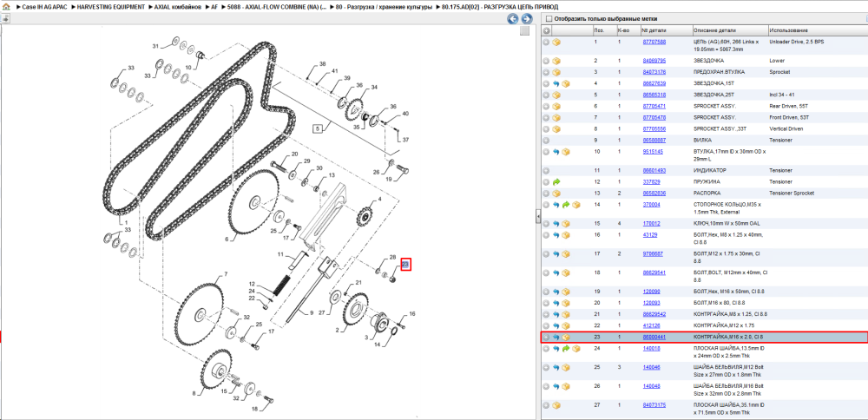Open part number link 87705556

(x=654, y=128)
